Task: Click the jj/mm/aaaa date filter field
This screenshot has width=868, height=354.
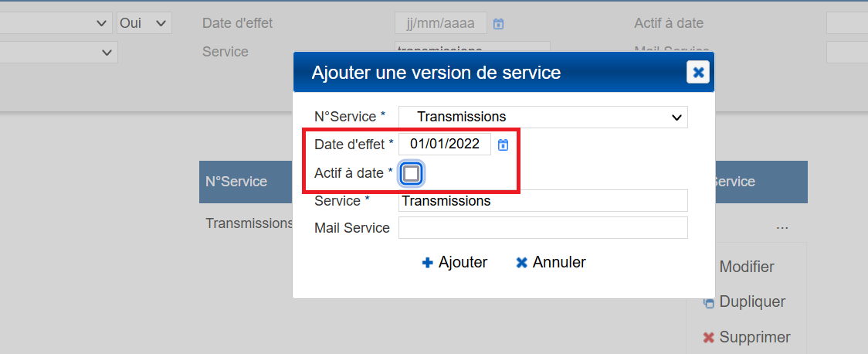Action: pyautogui.click(x=440, y=23)
